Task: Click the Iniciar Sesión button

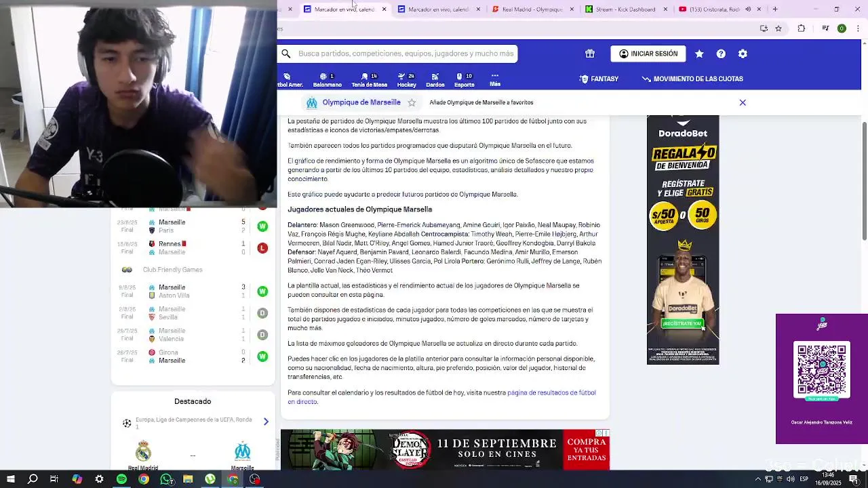Action: pos(648,54)
